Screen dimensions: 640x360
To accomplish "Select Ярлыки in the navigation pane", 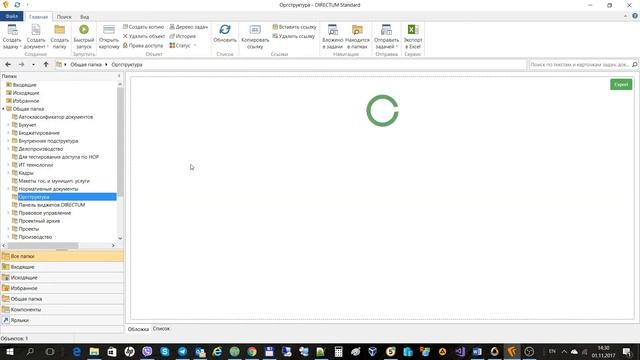I will point(62,320).
